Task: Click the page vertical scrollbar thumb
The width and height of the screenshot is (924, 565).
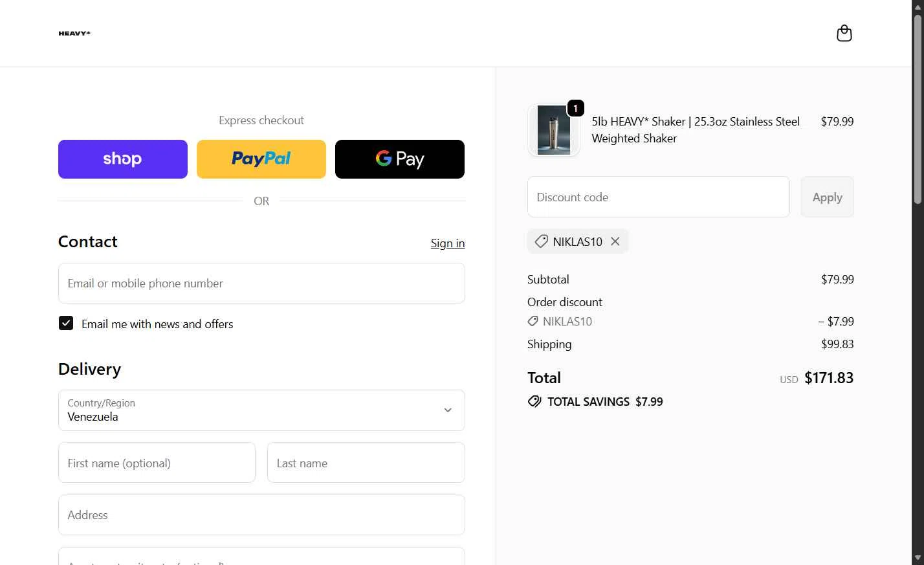Action: tap(918, 109)
